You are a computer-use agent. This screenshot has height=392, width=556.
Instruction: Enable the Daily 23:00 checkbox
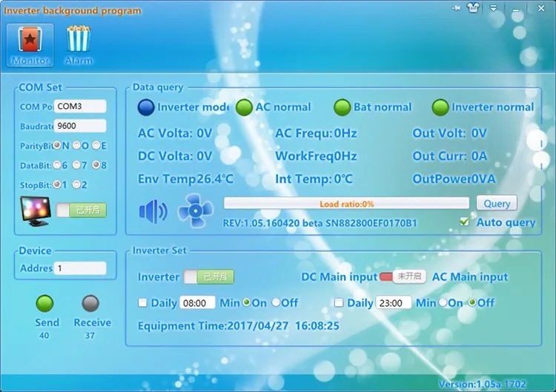pyautogui.click(x=339, y=302)
